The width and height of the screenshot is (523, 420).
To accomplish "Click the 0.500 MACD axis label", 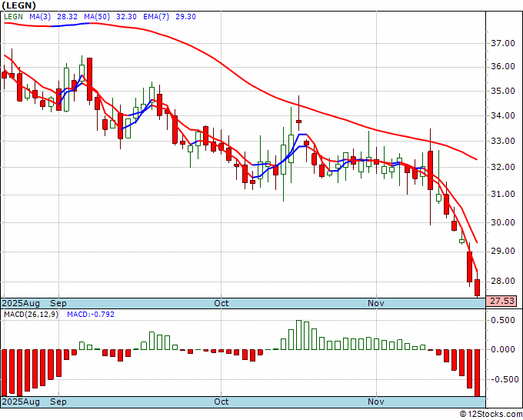I will tap(505, 320).
